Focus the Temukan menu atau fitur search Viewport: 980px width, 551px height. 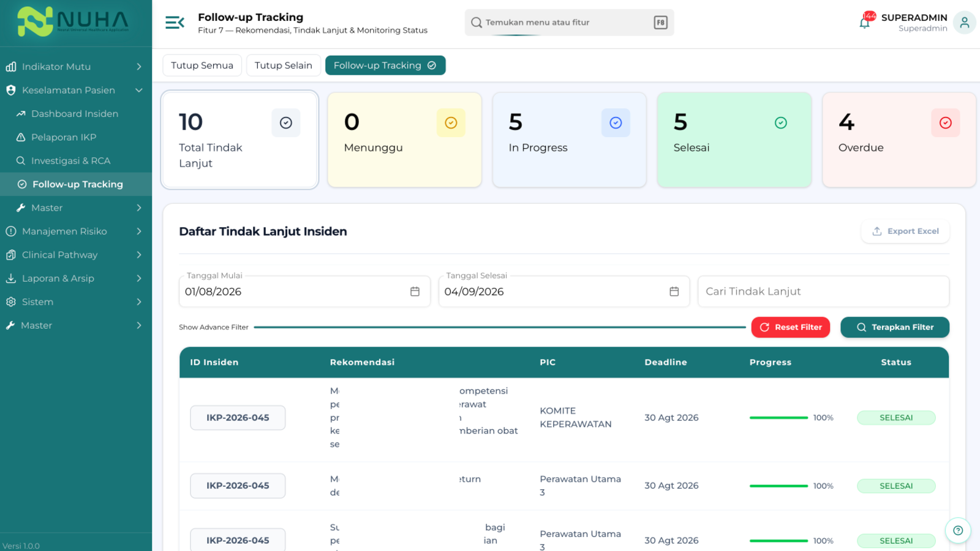point(569,23)
